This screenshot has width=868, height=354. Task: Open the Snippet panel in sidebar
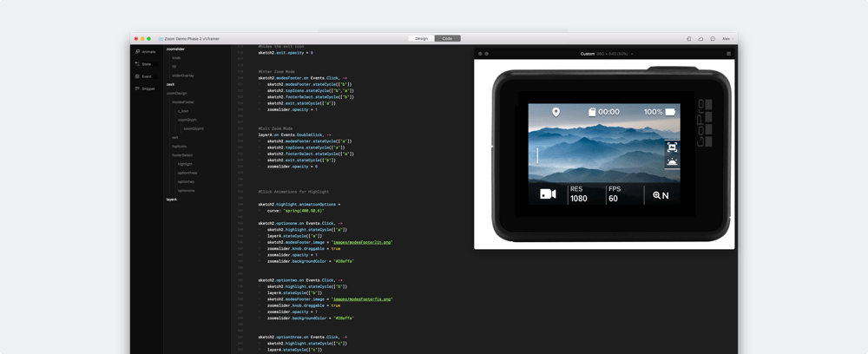145,88
